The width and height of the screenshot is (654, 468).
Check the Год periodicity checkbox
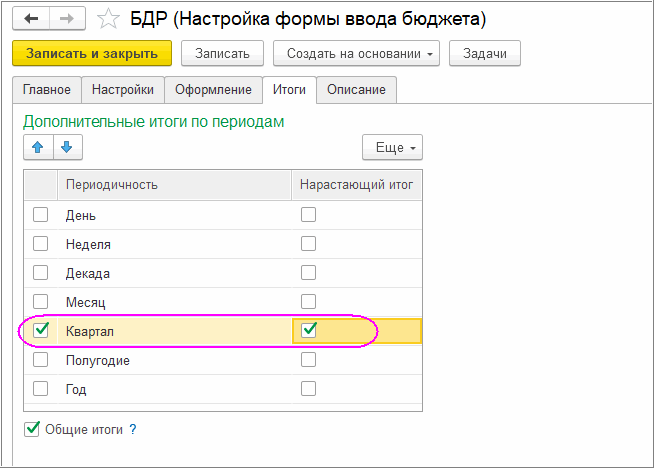tap(40, 388)
